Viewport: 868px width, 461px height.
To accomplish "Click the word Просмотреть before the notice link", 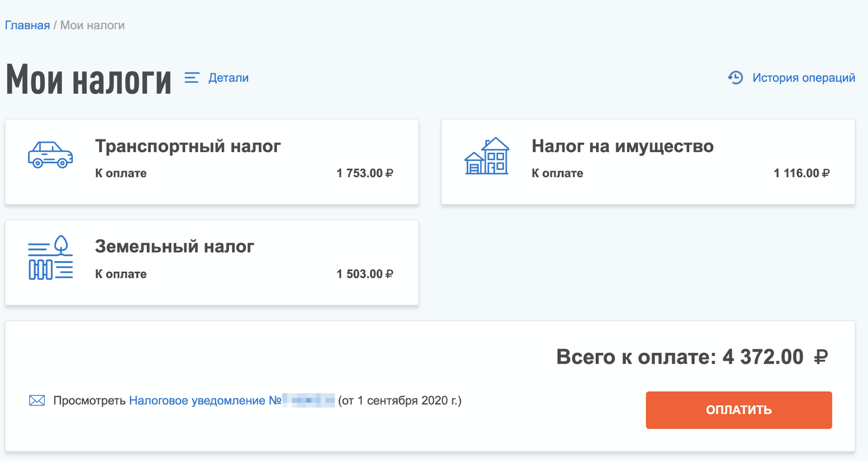I will click(89, 400).
